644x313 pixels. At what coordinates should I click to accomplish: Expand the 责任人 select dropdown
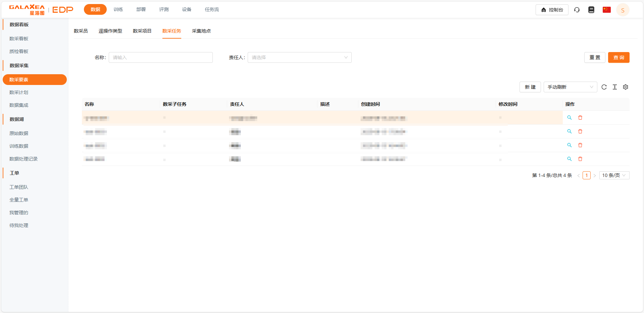(x=299, y=57)
